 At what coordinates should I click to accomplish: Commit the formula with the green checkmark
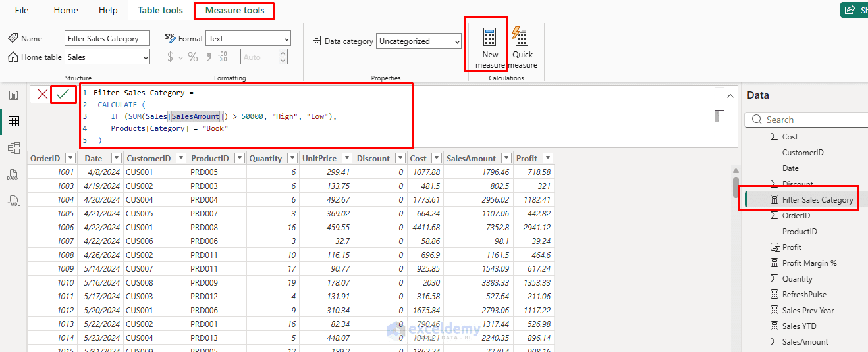(x=63, y=94)
